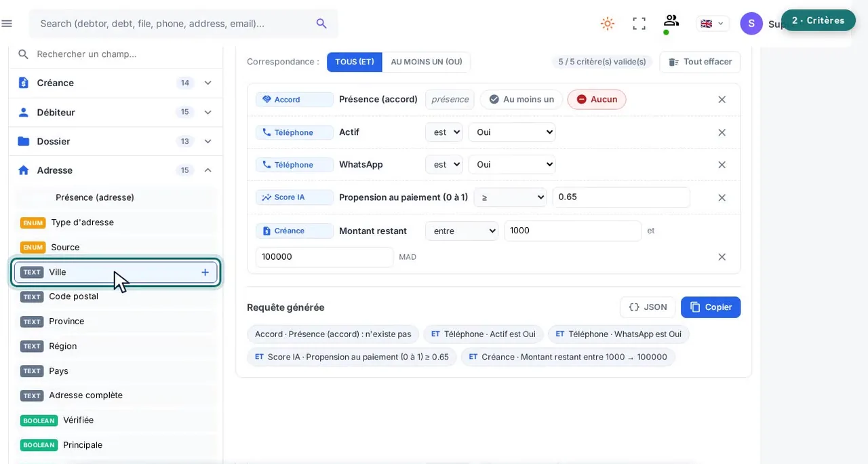Click the search magnifier icon in top bar

click(x=321, y=23)
